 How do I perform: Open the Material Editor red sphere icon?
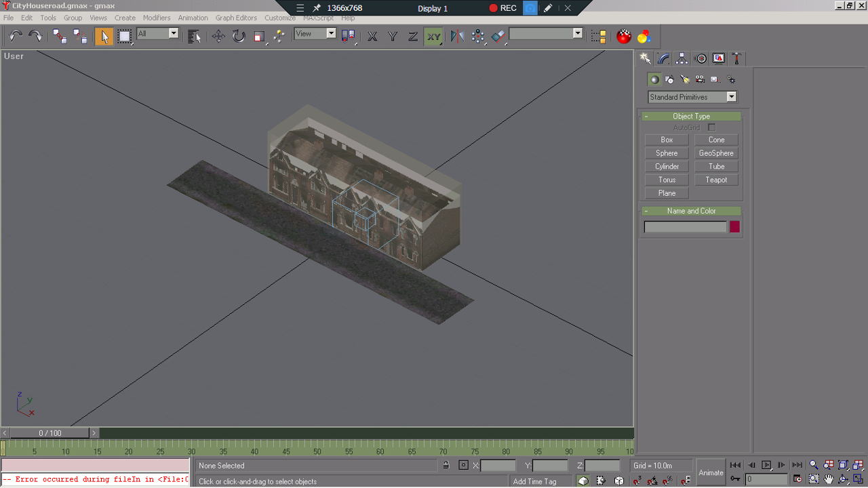pyautogui.click(x=624, y=37)
